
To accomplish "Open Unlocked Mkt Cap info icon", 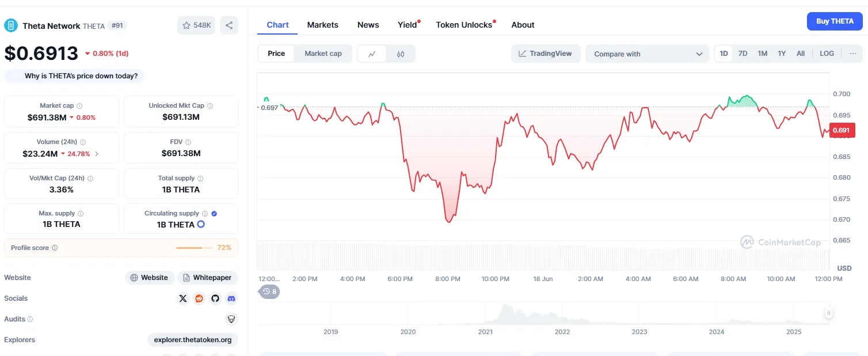I will [x=210, y=106].
